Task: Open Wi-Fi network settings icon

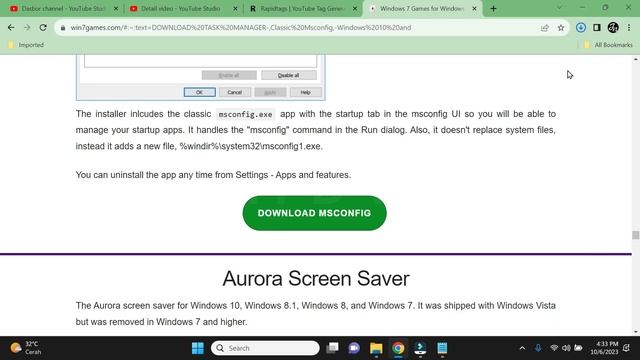Action: [554, 348]
